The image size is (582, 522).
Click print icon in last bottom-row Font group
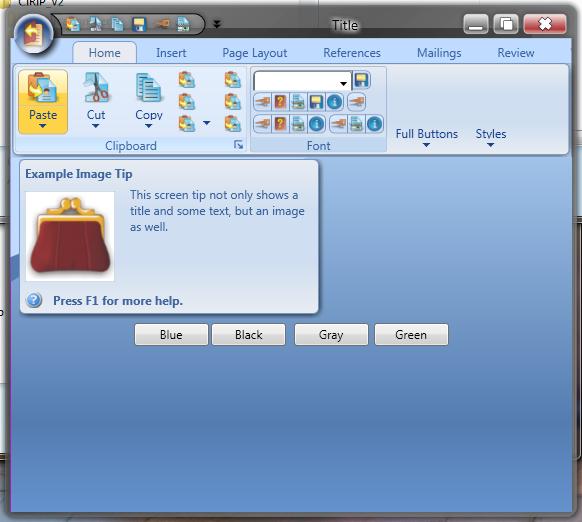(x=356, y=124)
